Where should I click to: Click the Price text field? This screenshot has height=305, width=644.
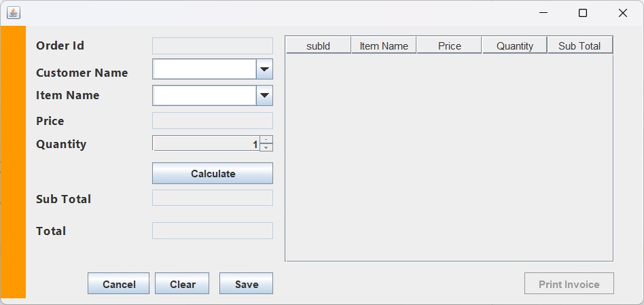(x=212, y=121)
